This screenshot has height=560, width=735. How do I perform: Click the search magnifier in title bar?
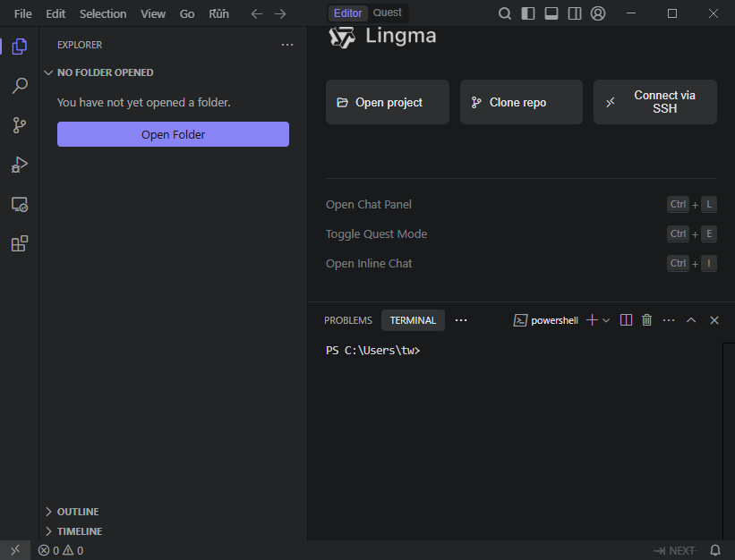coord(504,13)
